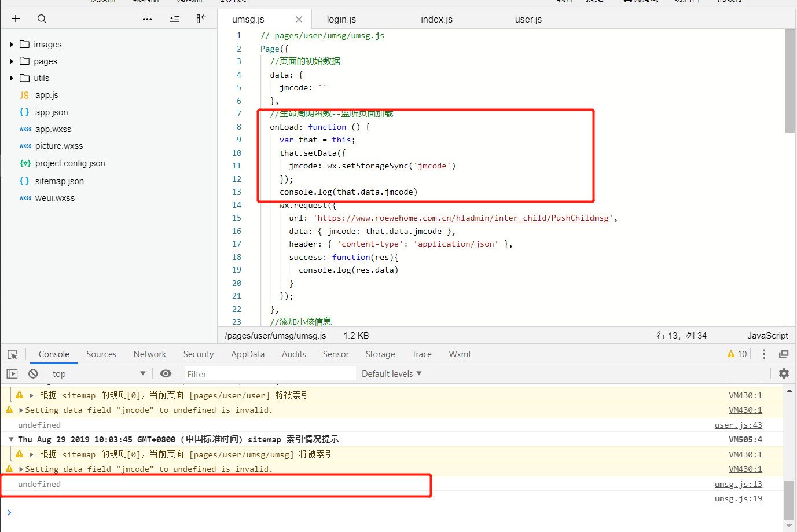Undock the devtools panel icon
Screen dimensions: 797x532
(x=784, y=354)
